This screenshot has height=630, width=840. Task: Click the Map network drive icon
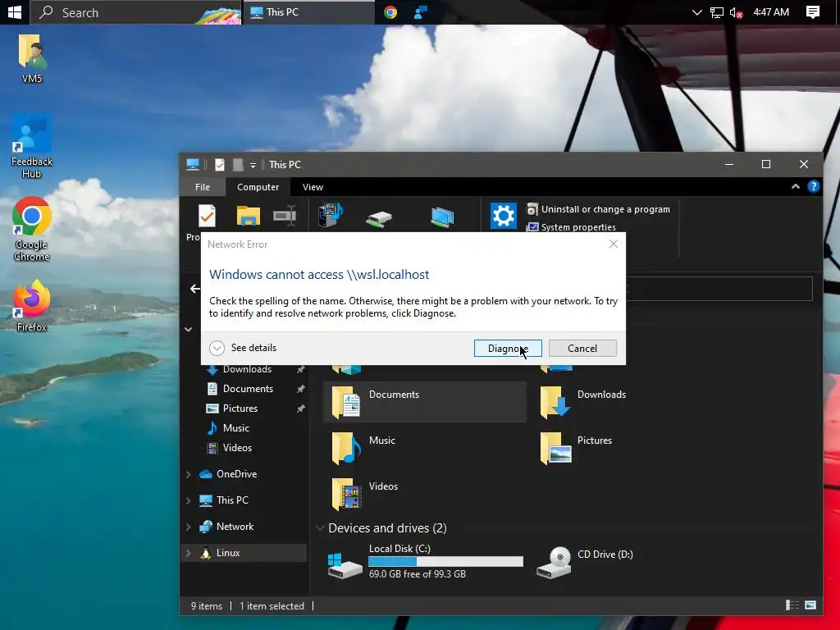pos(379,217)
